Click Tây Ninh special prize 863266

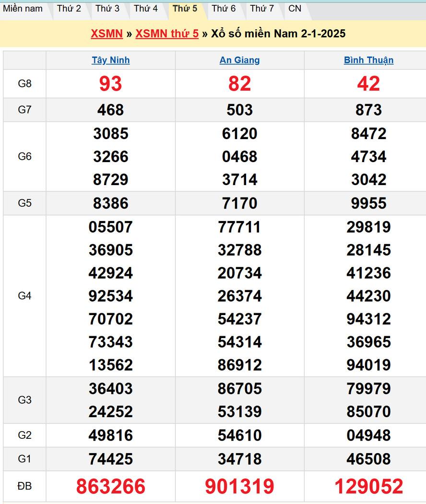point(111,487)
